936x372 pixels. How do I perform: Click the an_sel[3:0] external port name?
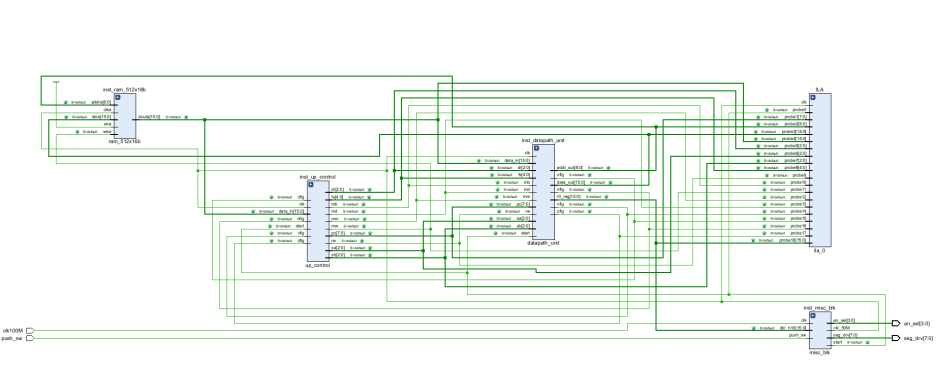pyautogui.click(x=917, y=323)
